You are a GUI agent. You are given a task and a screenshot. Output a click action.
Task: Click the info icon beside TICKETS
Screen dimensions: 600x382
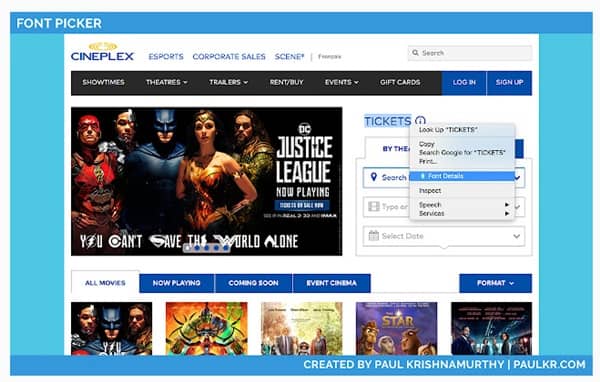point(420,121)
